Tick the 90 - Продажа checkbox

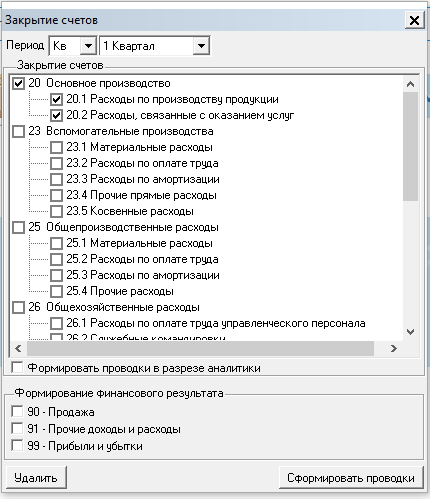coord(17,412)
